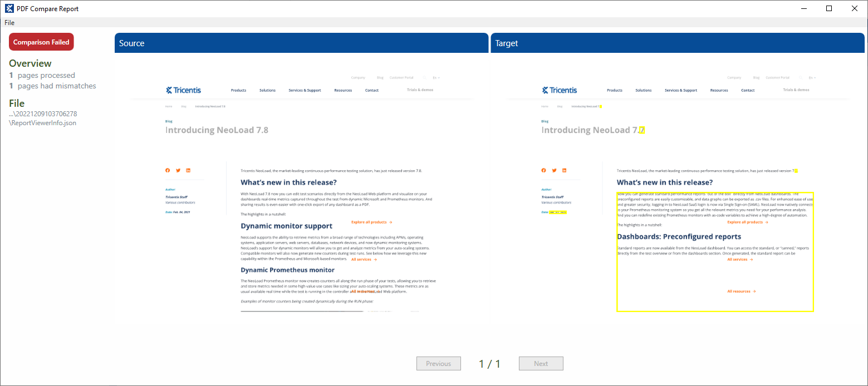Image resolution: width=868 pixels, height=386 pixels.
Task: Click 'Explore all products' in Source page
Action: pos(371,222)
